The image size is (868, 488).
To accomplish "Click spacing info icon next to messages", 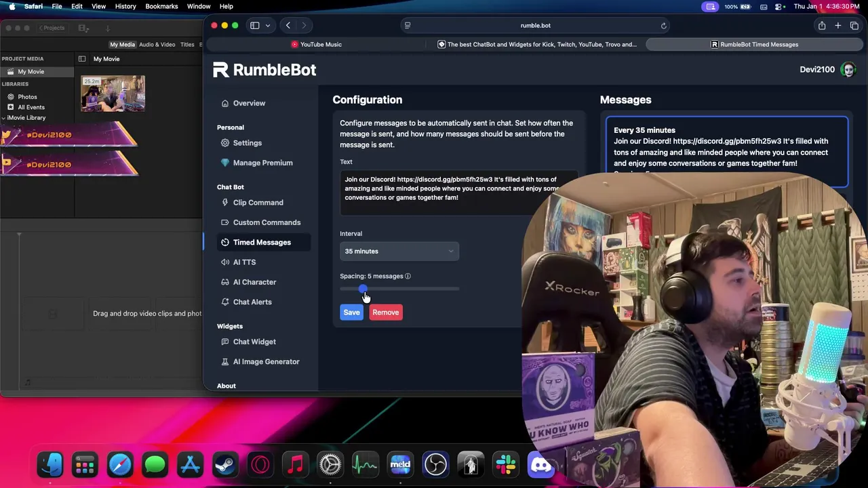I will [x=408, y=276].
